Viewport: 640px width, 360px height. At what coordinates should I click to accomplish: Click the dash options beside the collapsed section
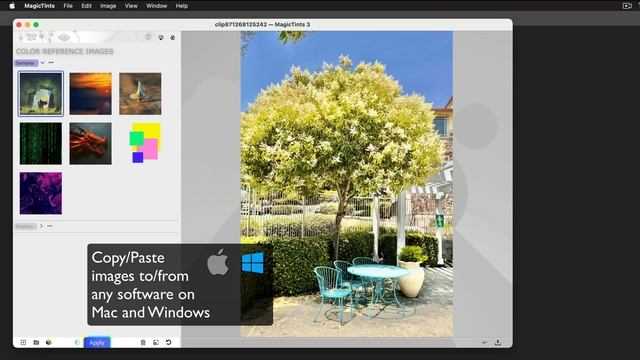click(x=50, y=226)
